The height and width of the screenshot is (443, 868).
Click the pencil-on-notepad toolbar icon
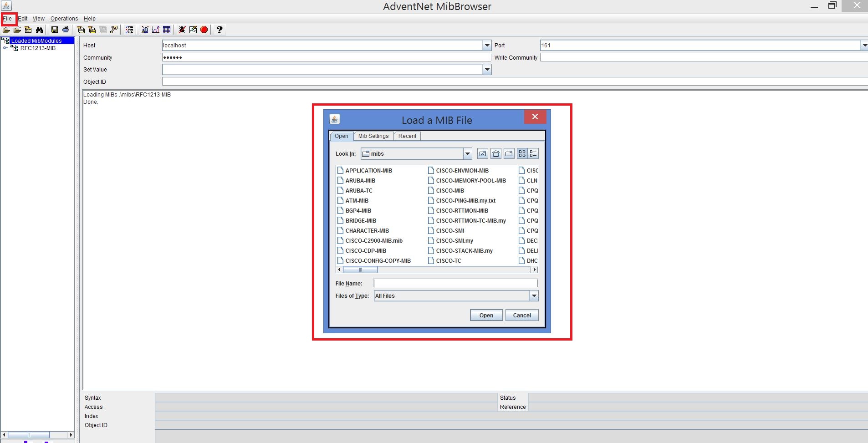pos(193,30)
